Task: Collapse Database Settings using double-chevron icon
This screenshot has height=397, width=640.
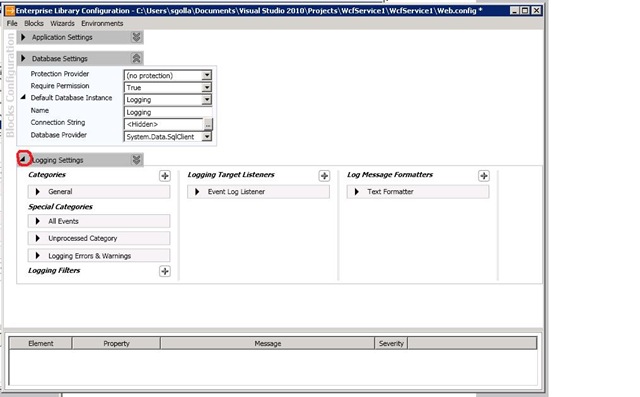Action: click(x=136, y=58)
